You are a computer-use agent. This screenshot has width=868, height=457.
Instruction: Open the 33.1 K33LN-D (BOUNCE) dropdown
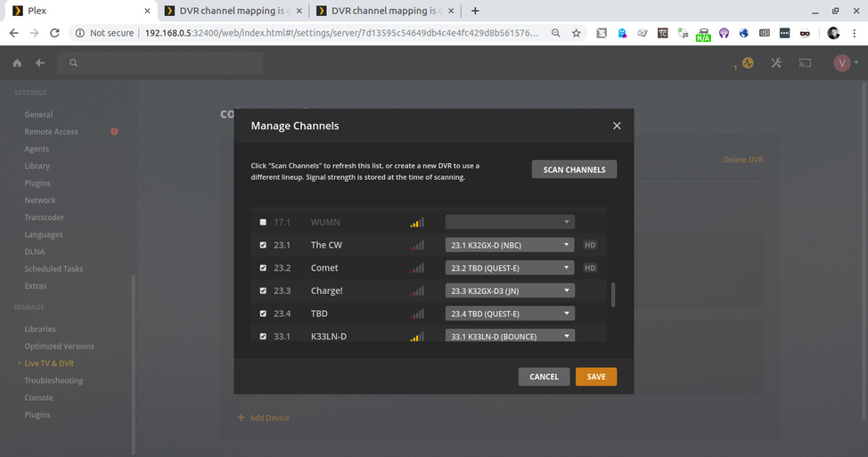tap(510, 336)
